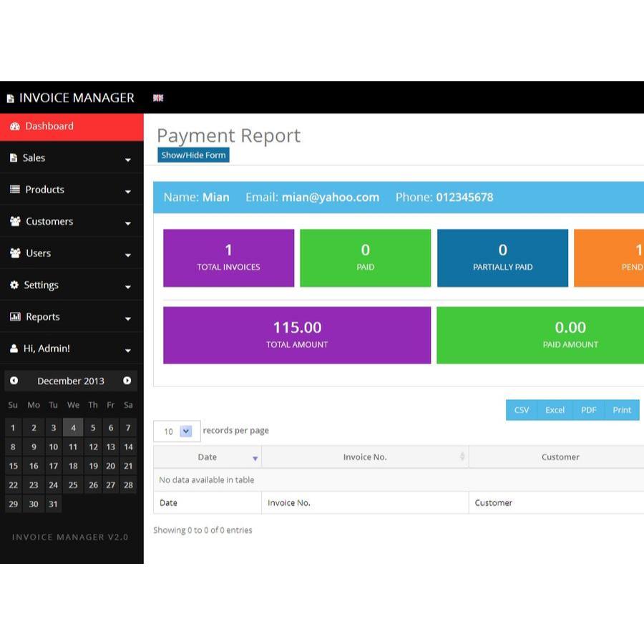The height and width of the screenshot is (644, 644).
Task: Click the UK flag language icon
Action: (x=158, y=98)
